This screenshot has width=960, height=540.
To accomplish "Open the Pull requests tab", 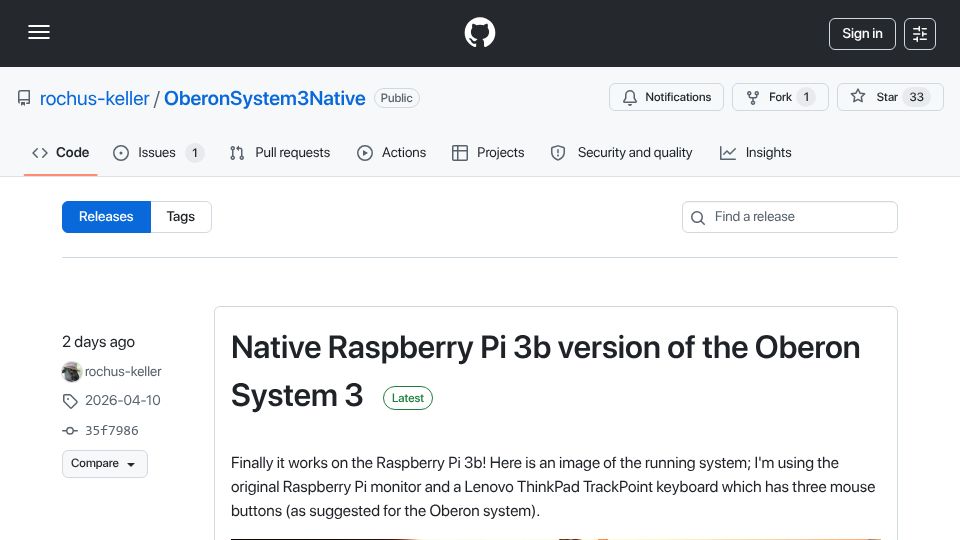I will click(280, 152).
